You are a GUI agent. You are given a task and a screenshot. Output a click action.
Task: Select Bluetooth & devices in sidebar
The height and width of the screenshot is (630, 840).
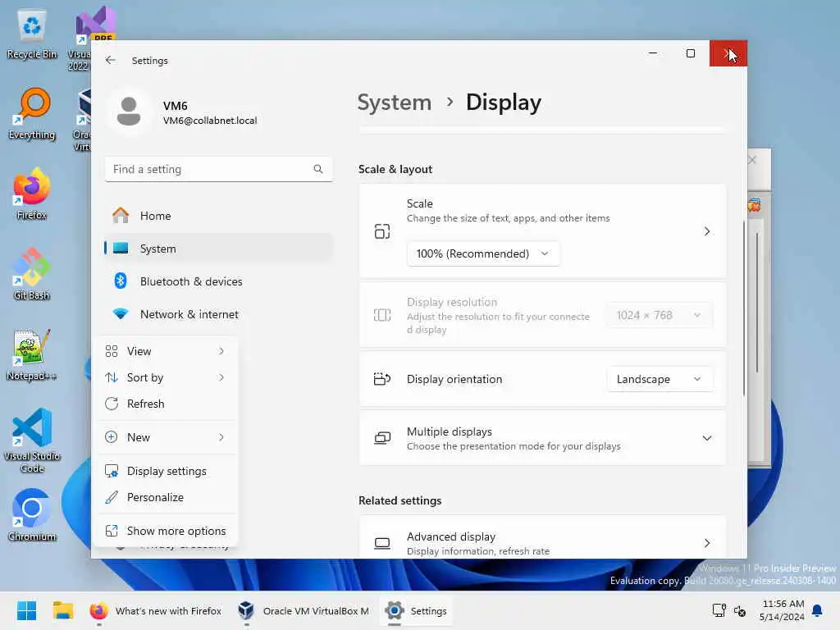click(x=218, y=281)
